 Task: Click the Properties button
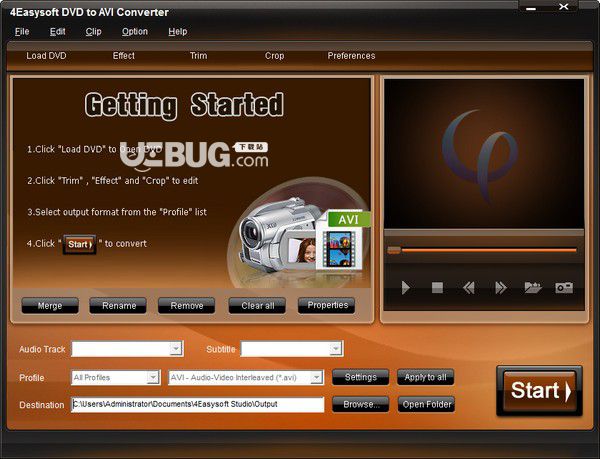point(327,305)
